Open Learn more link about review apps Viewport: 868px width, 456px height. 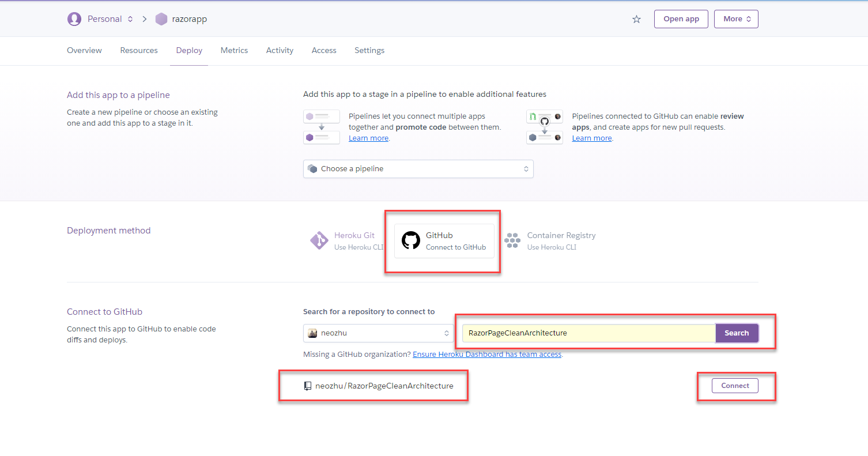592,138
